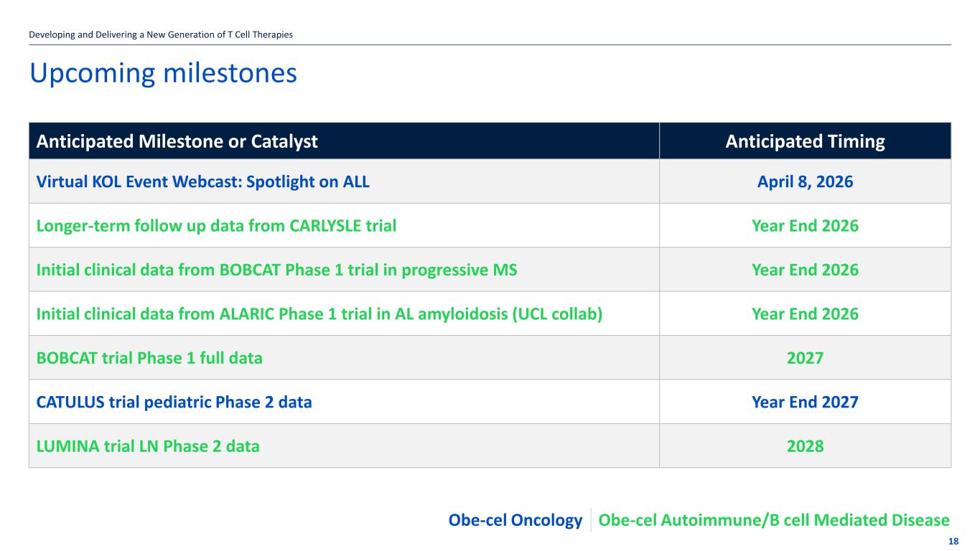Image resolution: width=980 pixels, height=551 pixels.
Task: Select the BOBCAT Phase 1 progressive MS milestone
Action: coord(276,270)
